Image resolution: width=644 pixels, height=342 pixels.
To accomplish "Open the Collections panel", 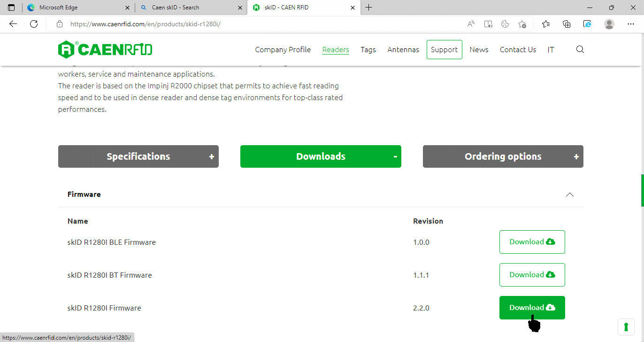I will 567,24.
